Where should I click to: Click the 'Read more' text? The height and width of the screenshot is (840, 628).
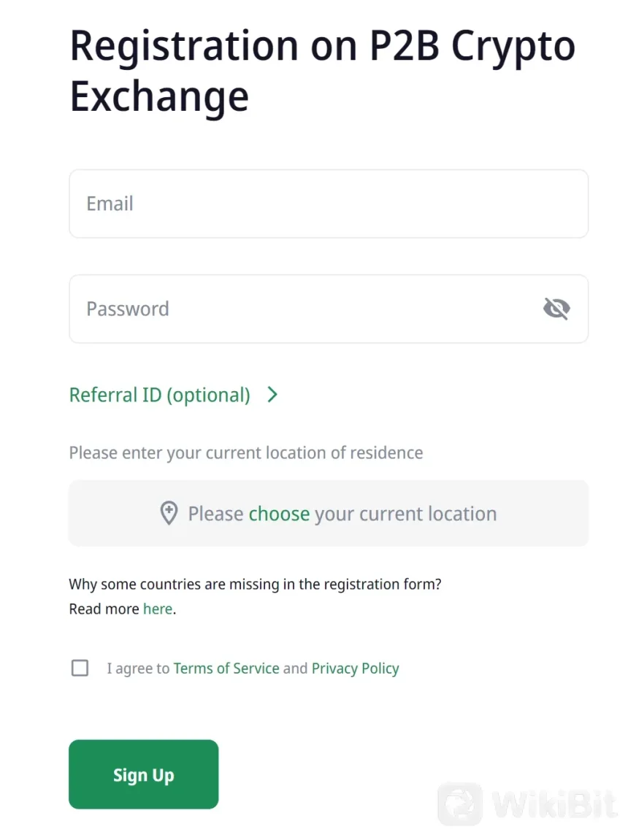coord(104,609)
